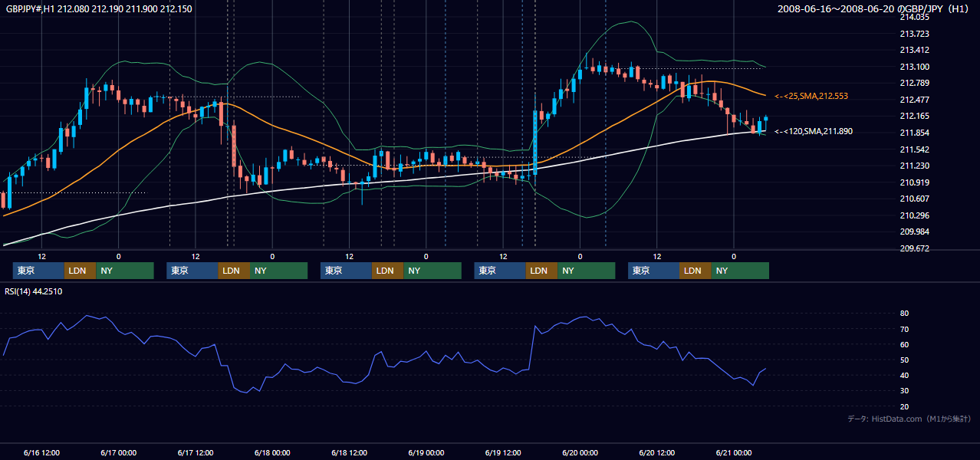Click RSI scale value 80

(x=904, y=314)
